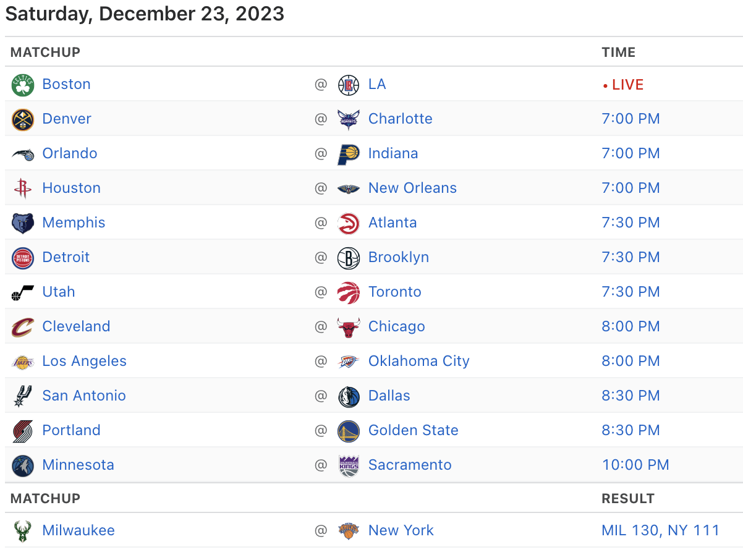This screenshot has width=743, height=560.
Task: Click the Chicago Bulls logo
Action: (349, 327)
